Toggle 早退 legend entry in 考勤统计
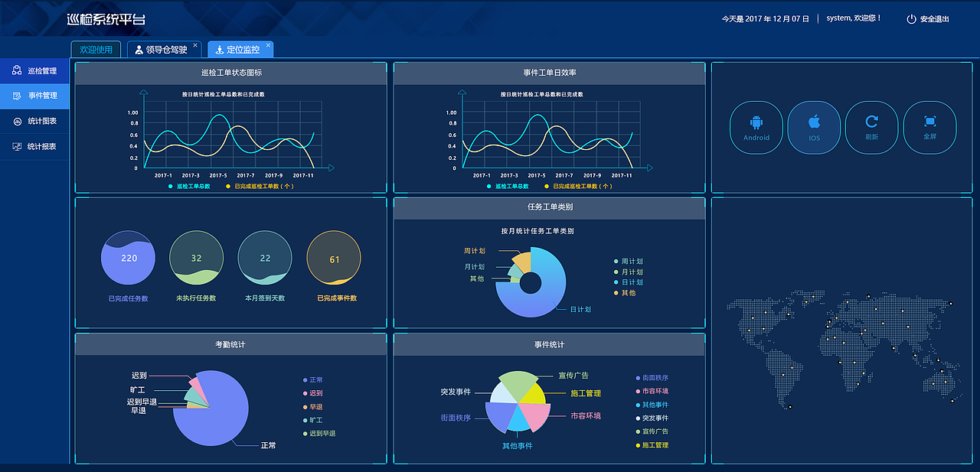The image size is (980, 472). [313, 407]
